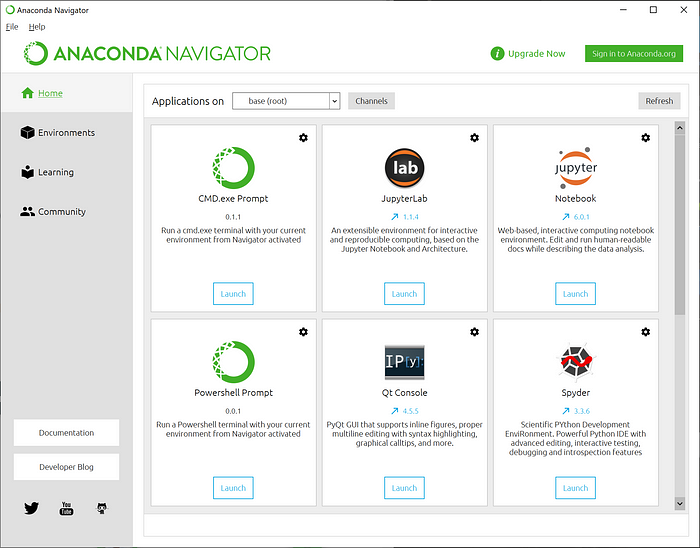
Task: Open the Documentation button
Action: click(67, 432)
